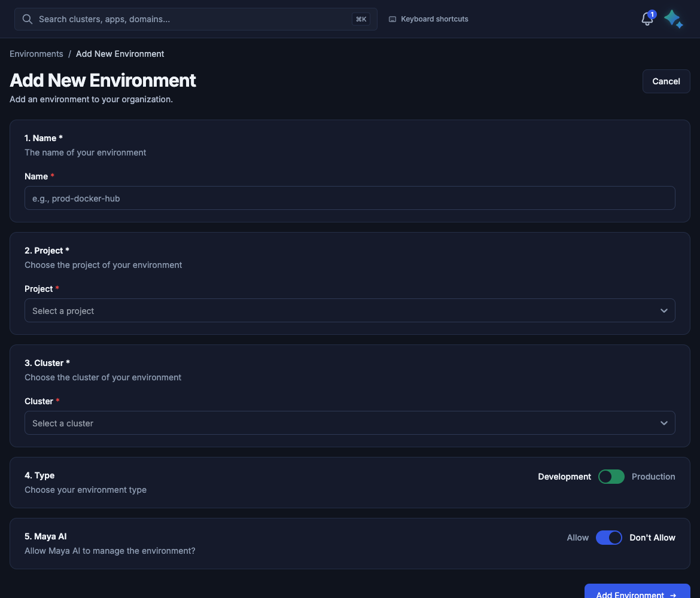Click the search magnifier icon
Screen dimensions: 700x598
pyautogui.click(x=28, y=19)
